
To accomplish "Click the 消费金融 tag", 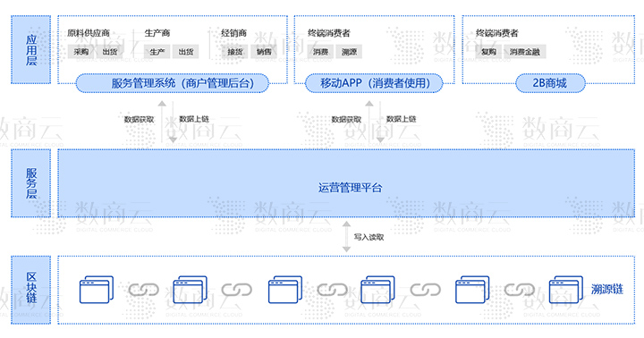I will [525, 52].
